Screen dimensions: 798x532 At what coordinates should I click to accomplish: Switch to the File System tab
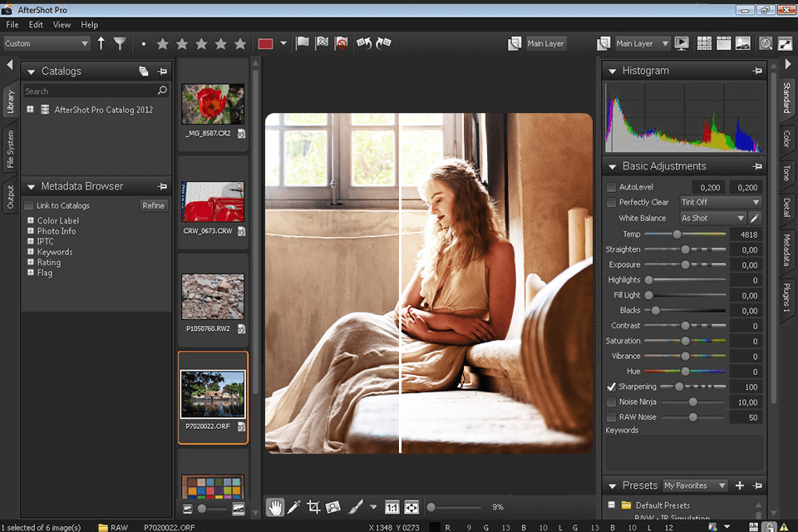[11, 149]
